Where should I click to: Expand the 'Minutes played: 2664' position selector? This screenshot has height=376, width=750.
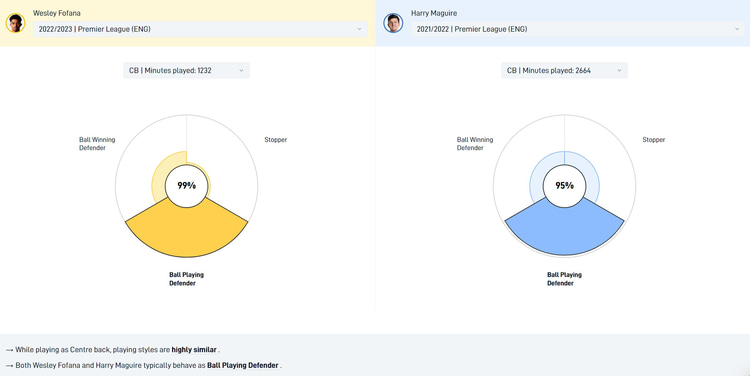tap(564, 70)
